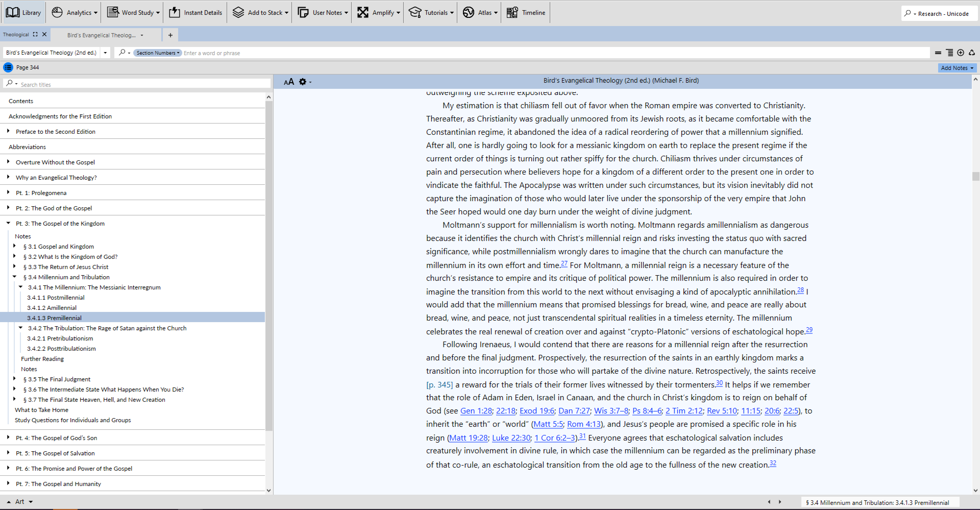Click the Search titles input field
The height and width of the screenshot is (510, 980).
pyautogui.click(x=144, y=84)
